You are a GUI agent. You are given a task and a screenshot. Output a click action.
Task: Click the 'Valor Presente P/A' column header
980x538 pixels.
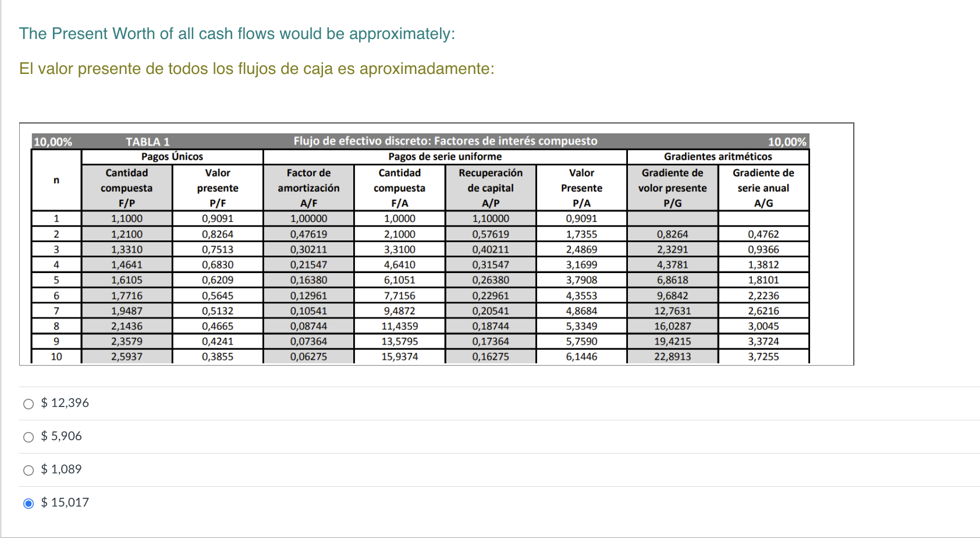(x=581, y=188)
